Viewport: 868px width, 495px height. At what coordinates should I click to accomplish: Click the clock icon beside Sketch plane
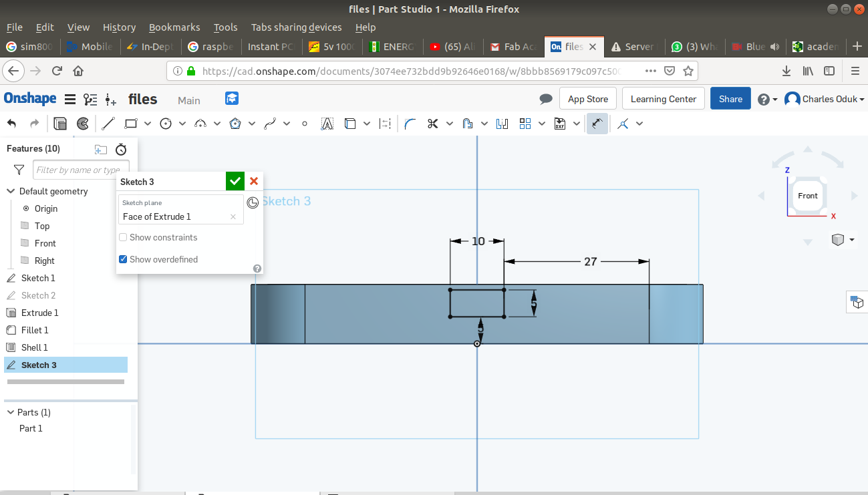(x=253, y=203)
